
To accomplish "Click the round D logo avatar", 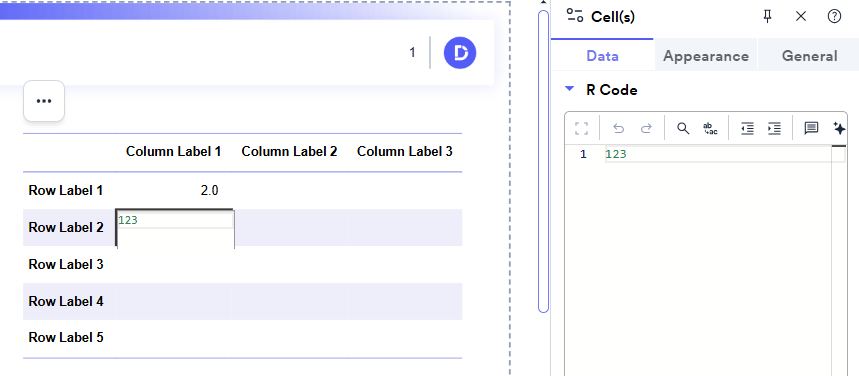I will tap(460, 53).
